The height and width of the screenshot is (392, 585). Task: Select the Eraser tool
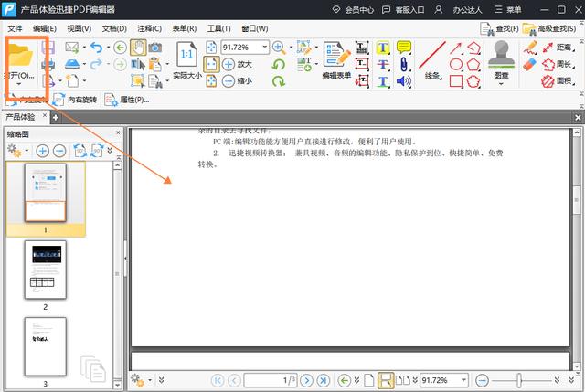click(530, 64)
